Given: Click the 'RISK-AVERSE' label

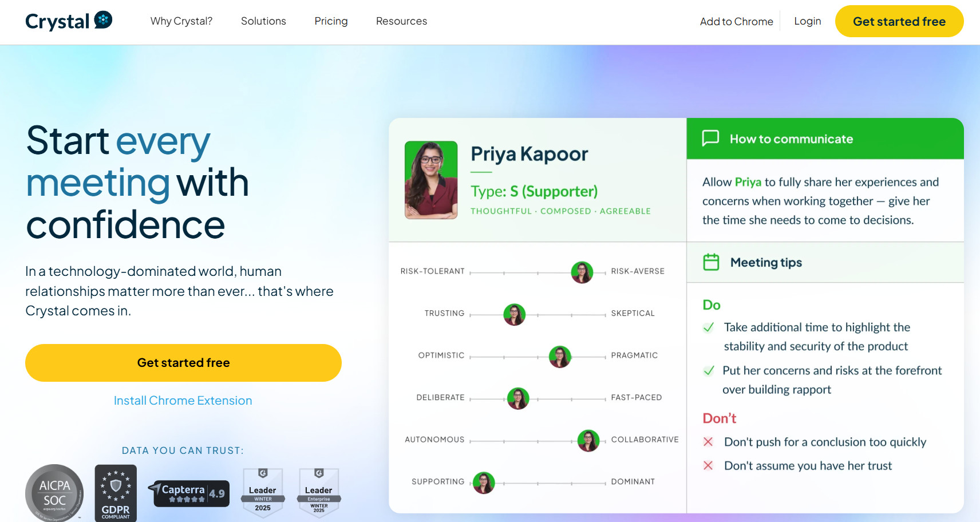Looking at the screenshot, I should 638,271.
